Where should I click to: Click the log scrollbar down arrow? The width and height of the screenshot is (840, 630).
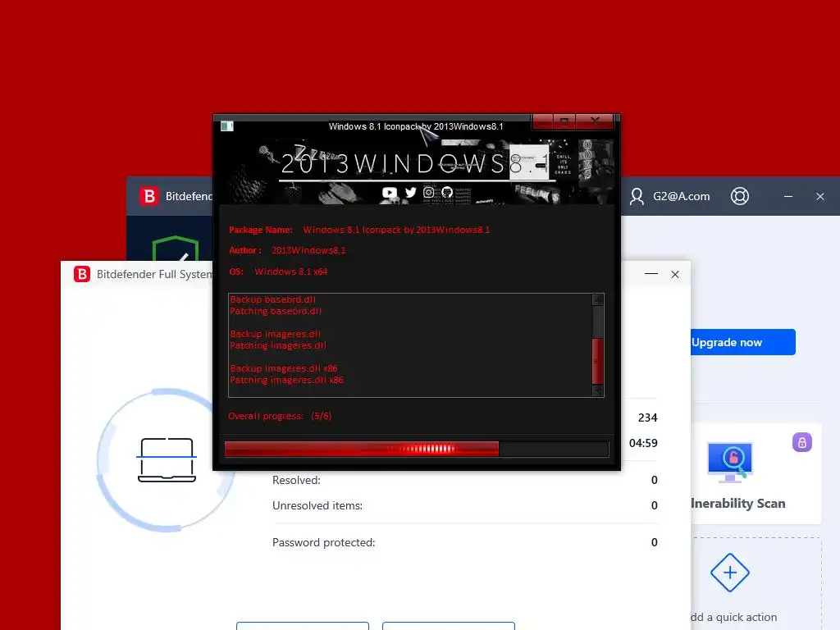click(598, 390)
